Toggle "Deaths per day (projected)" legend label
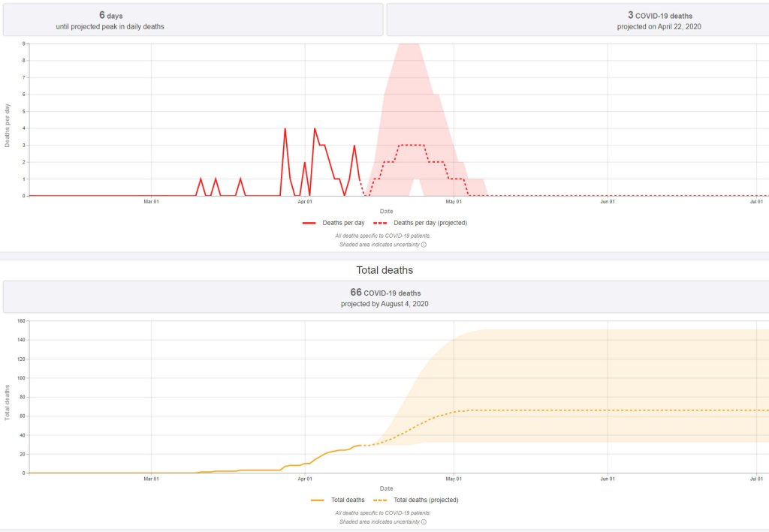Viewport: 769px width, 532px height. click(430, 223)
